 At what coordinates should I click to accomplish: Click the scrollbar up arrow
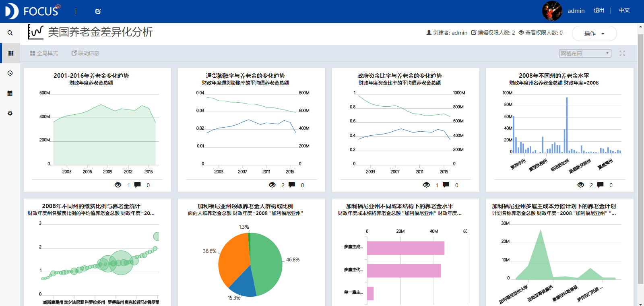[x=640, y=27]
